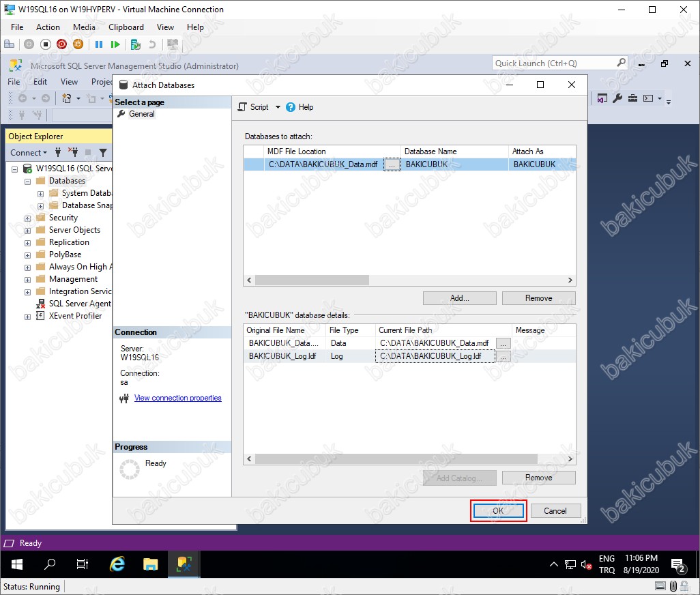700x595 pixels.
Task: Open the Clipboard menu
Action: (126, 27)
